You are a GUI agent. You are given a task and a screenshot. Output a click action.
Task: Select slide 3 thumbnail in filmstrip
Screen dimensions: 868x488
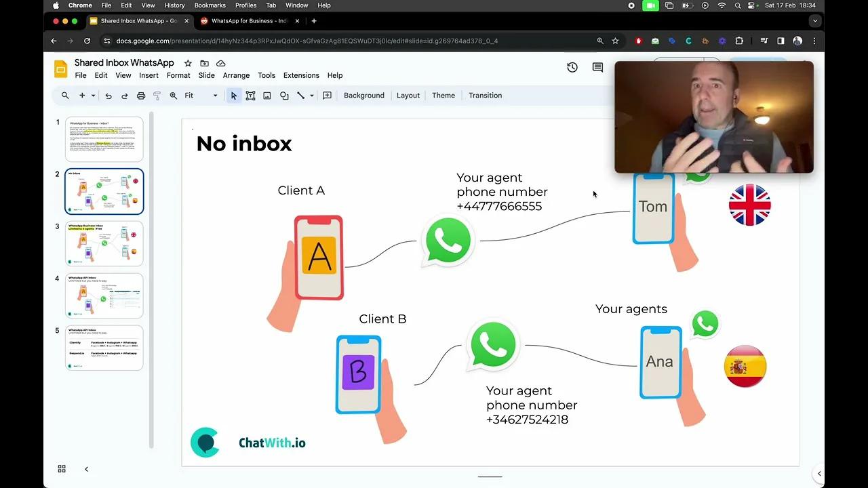point(104,243)
